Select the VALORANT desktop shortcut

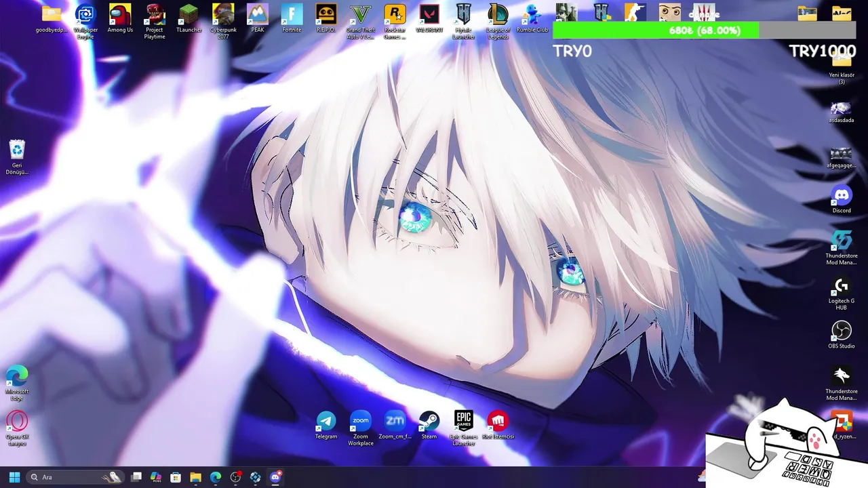pos(429,14)
